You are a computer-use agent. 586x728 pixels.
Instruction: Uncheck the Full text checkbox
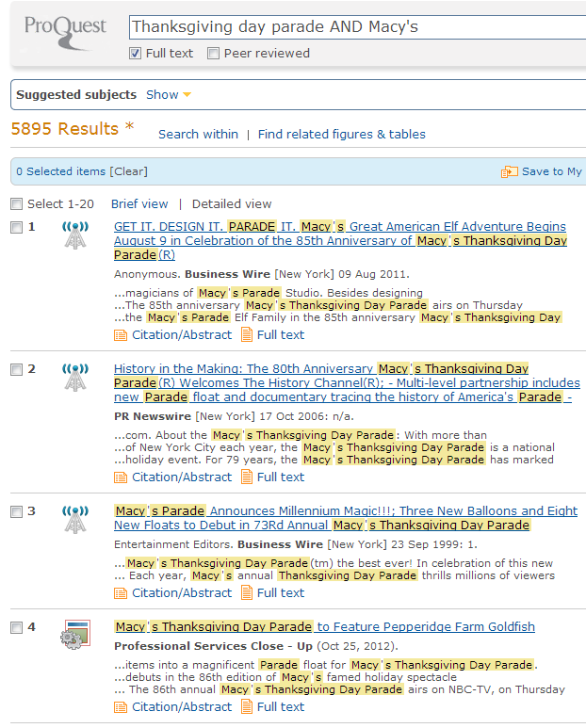135,54
